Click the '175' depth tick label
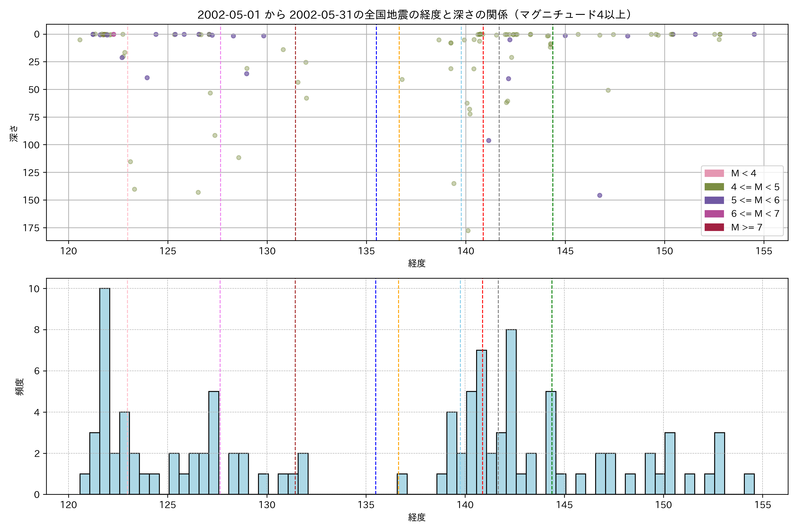Screen dimensions: 798x532 pyautogui.click(x=31, y=228)
